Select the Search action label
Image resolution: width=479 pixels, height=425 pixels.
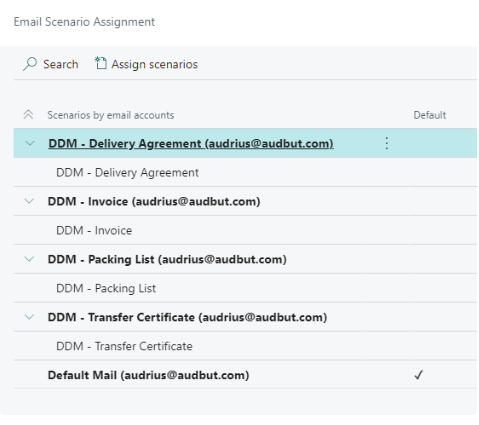click(x=61, y=64)
